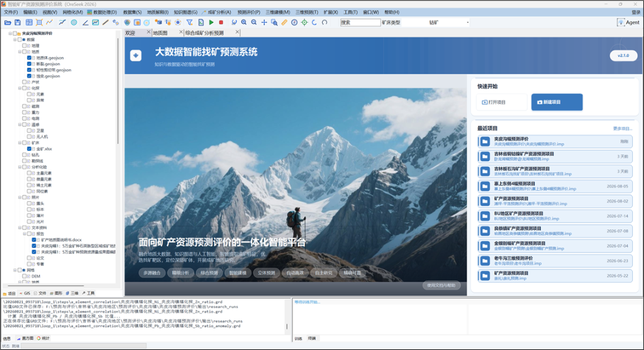Click the save disk toolbar icon
This screenshot has height=350, width=644.
pos(18,23)
